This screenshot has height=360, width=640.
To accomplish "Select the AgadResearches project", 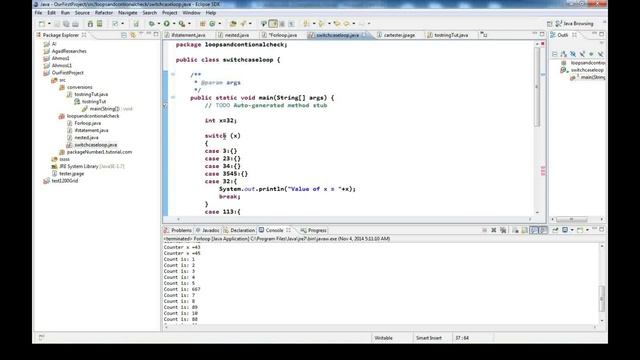I will 69,51.
